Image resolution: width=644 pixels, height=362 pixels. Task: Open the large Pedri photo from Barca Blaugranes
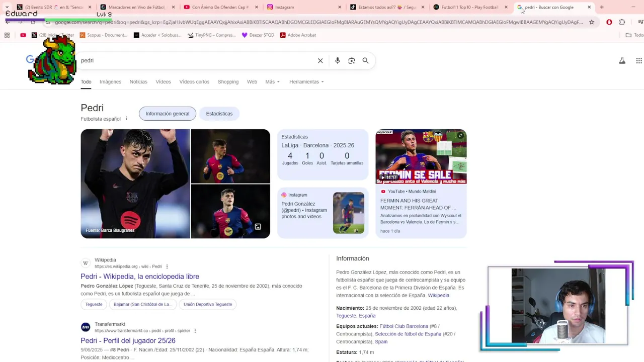[135, 184]
